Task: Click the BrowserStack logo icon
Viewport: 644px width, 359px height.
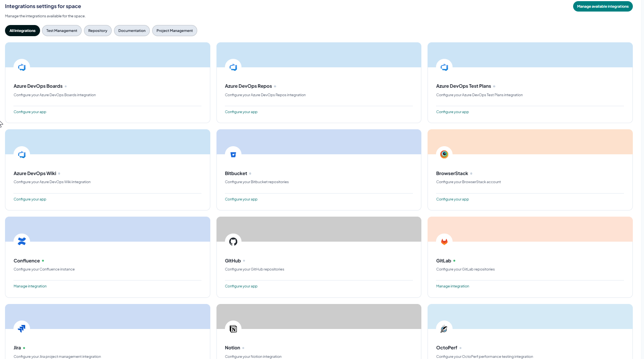Action: click(x=444, y=155)
